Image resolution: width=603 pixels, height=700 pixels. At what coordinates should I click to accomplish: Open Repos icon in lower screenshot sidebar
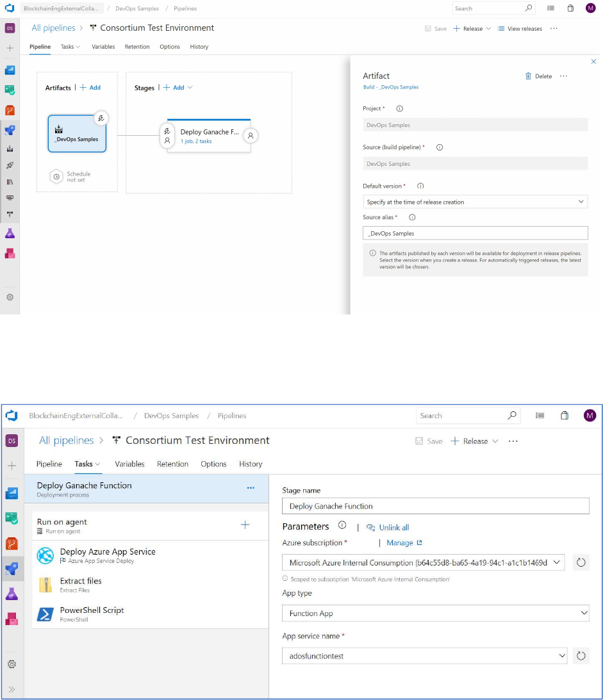pos(12,544)
